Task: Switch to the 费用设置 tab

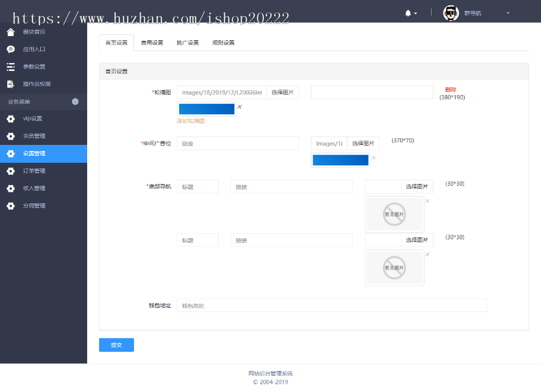Action: point(152,42)
